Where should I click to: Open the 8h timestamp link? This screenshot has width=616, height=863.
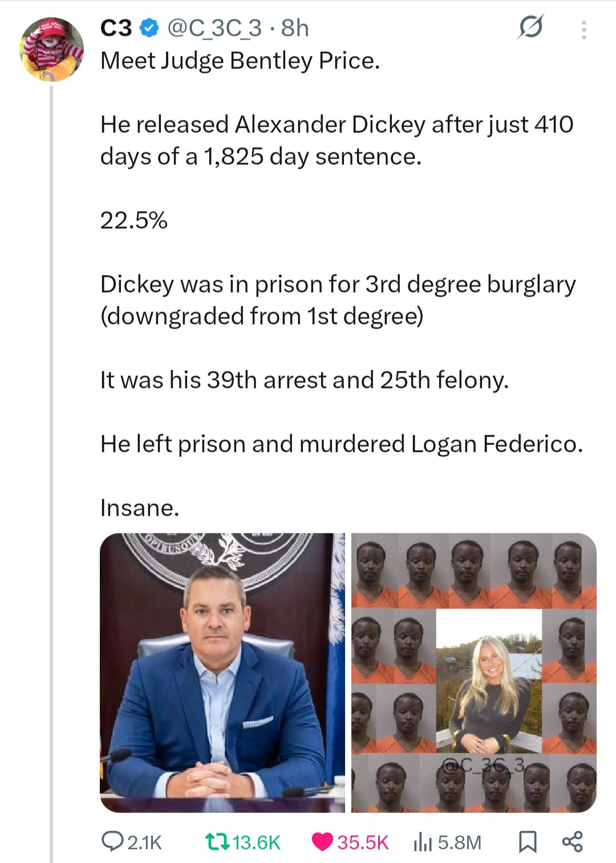(x=295, y=28)
